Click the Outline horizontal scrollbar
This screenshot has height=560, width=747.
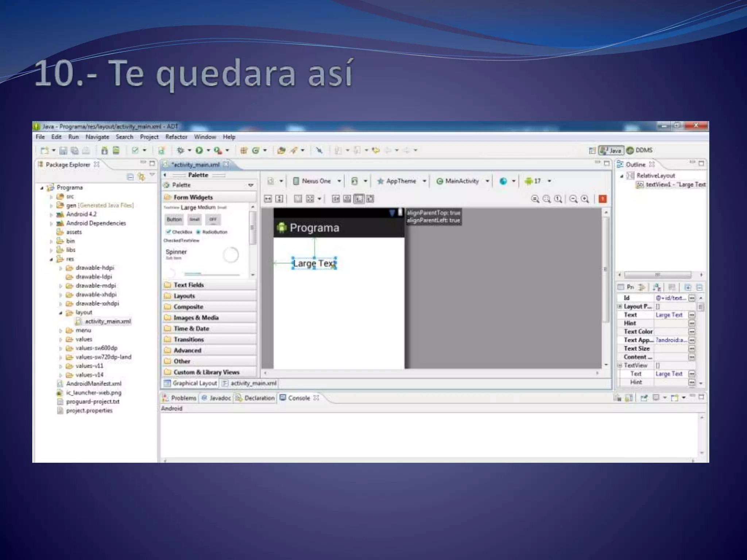pos(657,274)
